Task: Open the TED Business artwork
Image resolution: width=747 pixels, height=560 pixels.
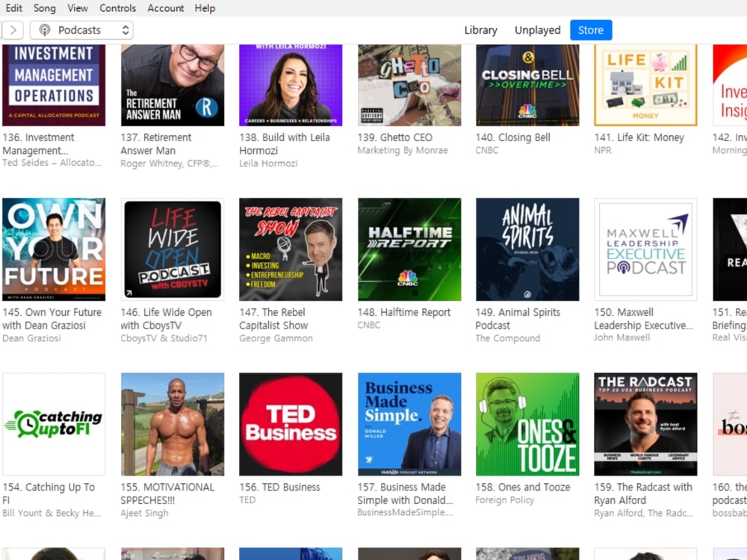Action: pyautogui.click(x=291, y=424)
